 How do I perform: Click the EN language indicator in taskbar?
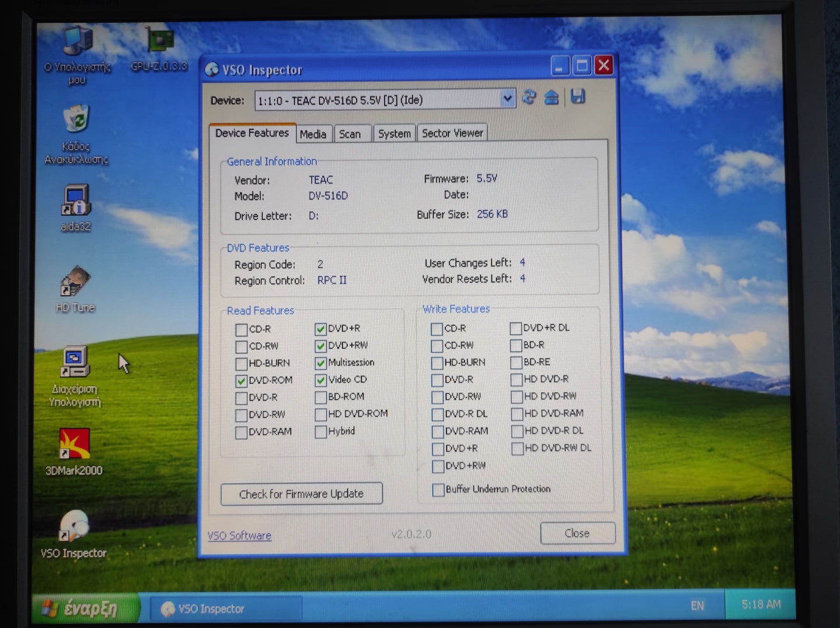click(697, 606)
